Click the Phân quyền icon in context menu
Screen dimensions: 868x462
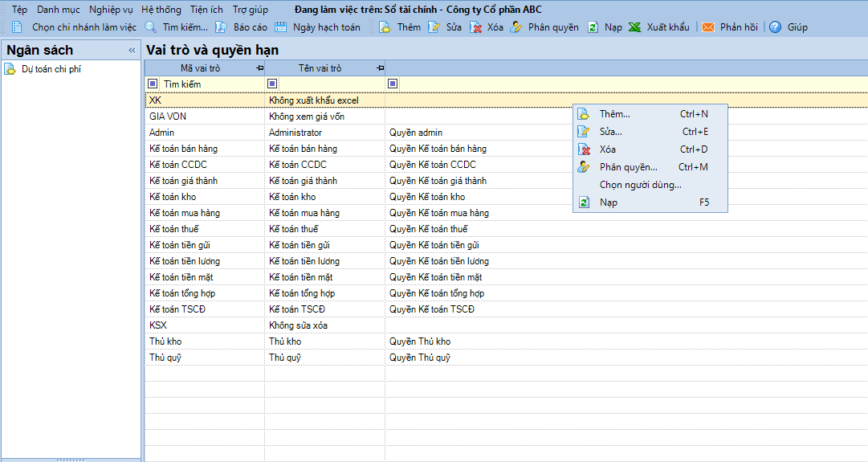click(x=584, y=167)
